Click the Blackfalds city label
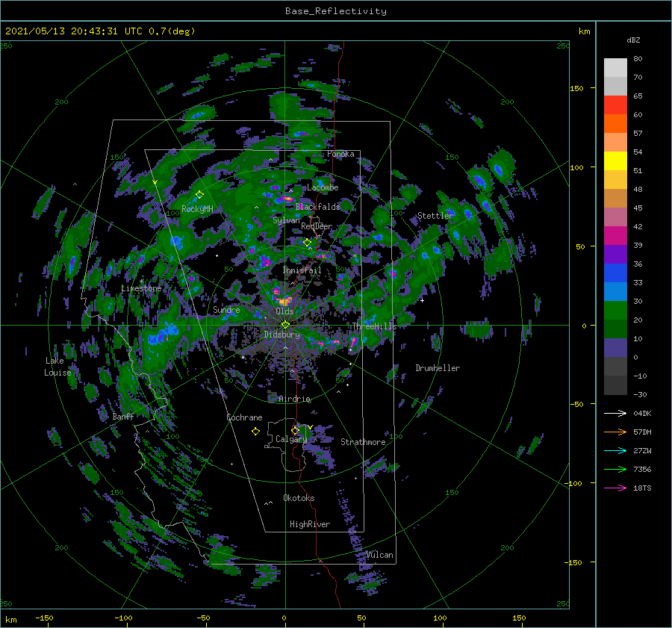672x628 pixels. coord(317,207)
